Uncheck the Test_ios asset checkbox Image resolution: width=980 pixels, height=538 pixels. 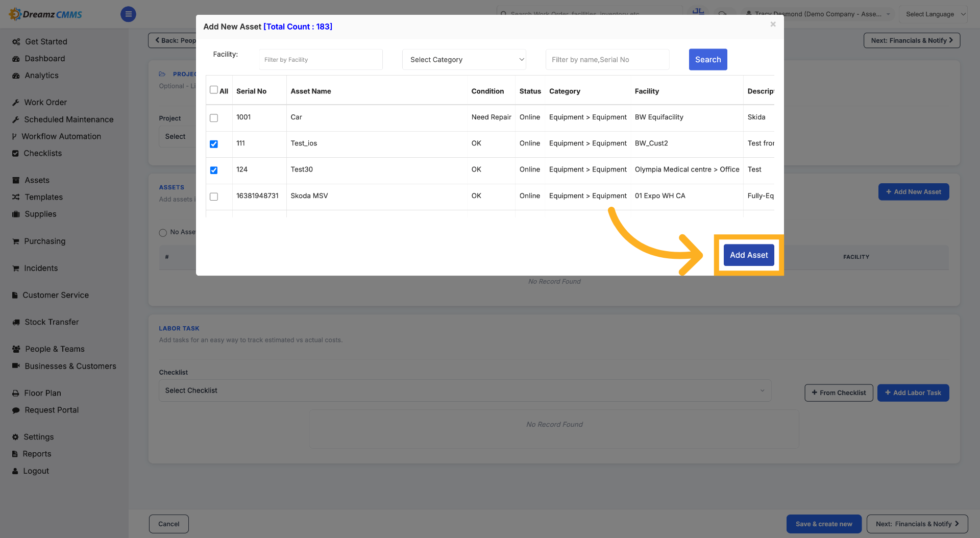(214, 144)
